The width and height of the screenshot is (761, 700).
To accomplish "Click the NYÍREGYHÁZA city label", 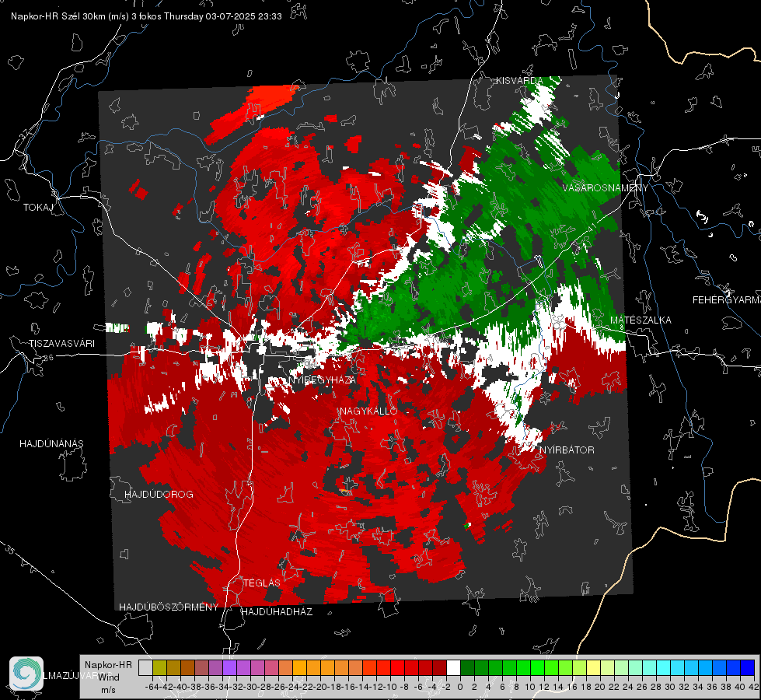I will point(323,380).
